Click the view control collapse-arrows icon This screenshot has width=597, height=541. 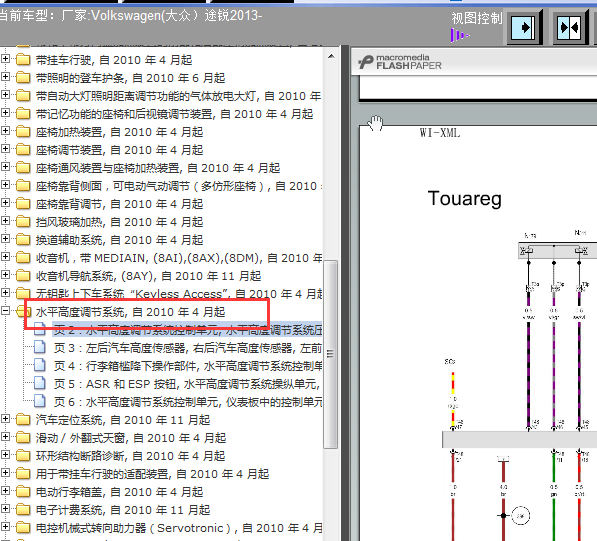(x=570, y=27)
